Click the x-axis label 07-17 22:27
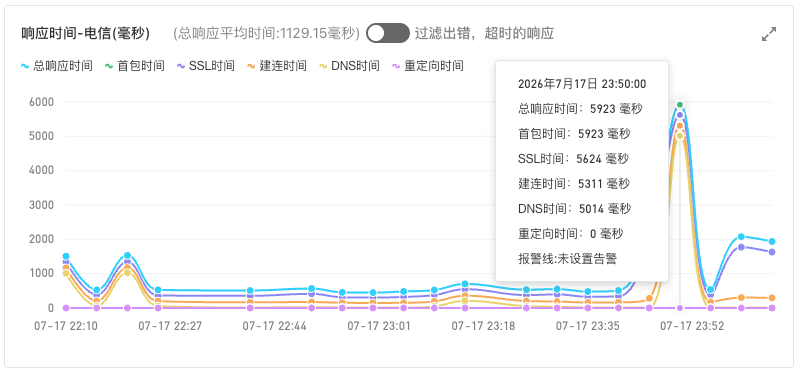Image resolution: width=796 pixels, height=372 pixels. [x=170, y=326]
